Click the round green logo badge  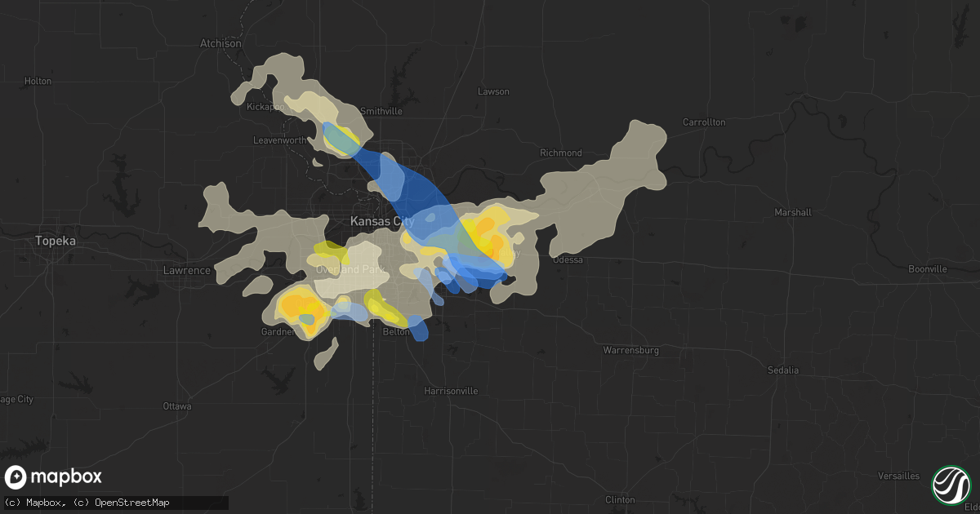pos(951,485)
